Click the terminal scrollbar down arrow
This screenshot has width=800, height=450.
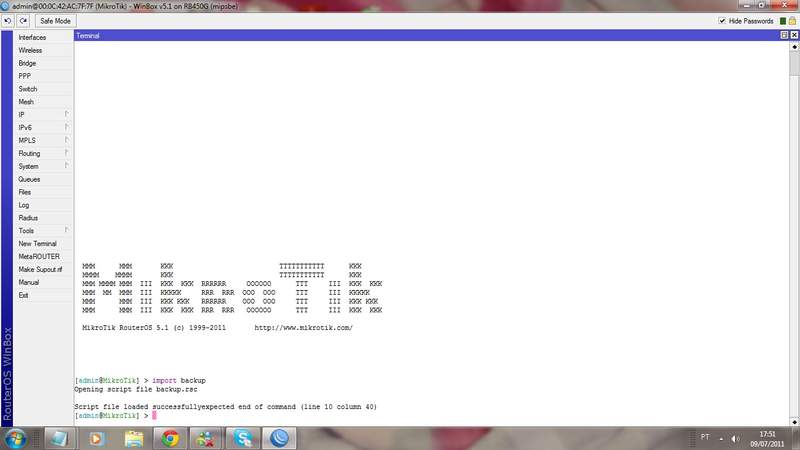click(794, 421)
